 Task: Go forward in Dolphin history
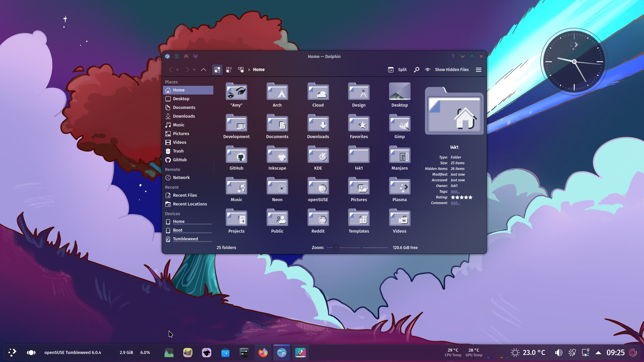pyautogui.click(x=187, y=70)
